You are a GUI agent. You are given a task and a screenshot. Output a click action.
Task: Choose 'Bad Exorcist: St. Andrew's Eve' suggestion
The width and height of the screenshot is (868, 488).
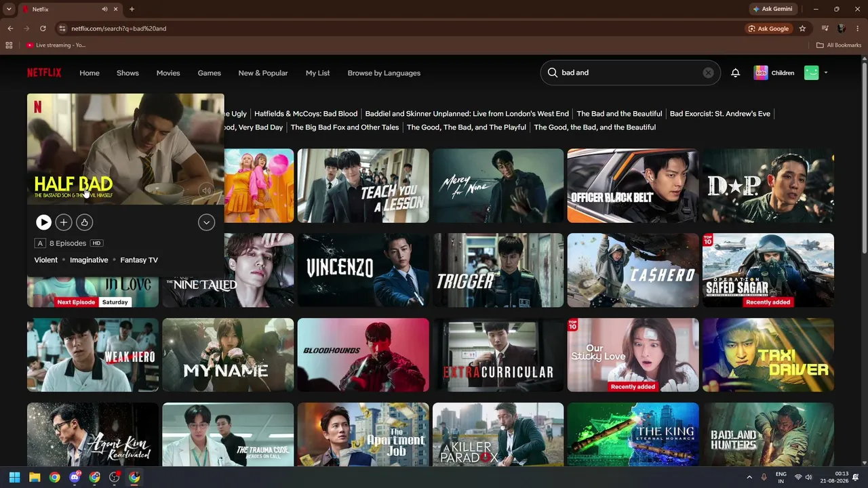click(720, 114)
